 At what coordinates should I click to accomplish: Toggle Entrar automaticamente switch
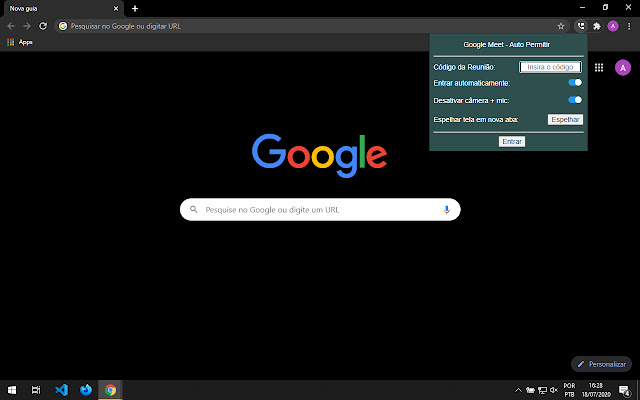tap(575, 82)
